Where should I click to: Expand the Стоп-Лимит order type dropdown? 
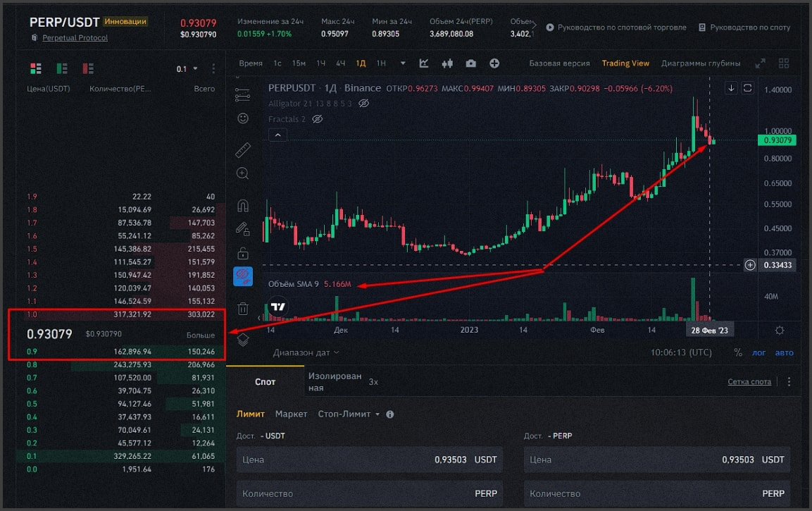[x=349, y=414]
